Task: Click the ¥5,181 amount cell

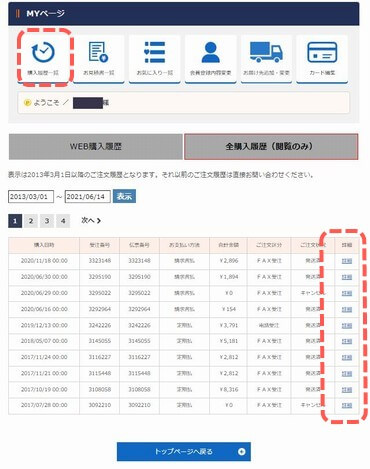Action: pos(229,341)
